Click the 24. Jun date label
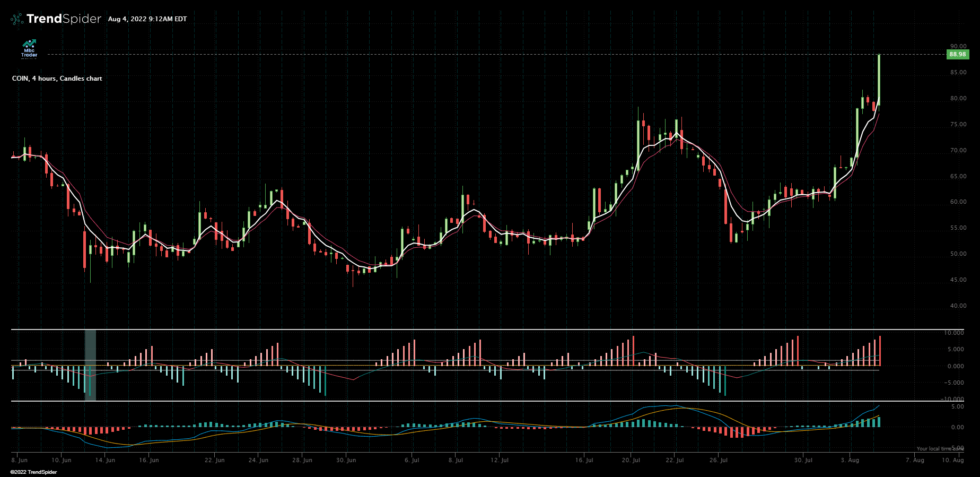980x477 pixels. coord(258,460)
